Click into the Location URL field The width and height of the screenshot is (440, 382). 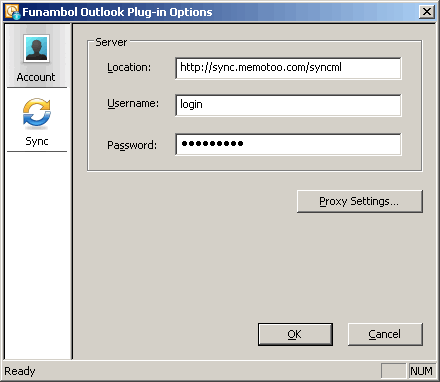point(288,68)
